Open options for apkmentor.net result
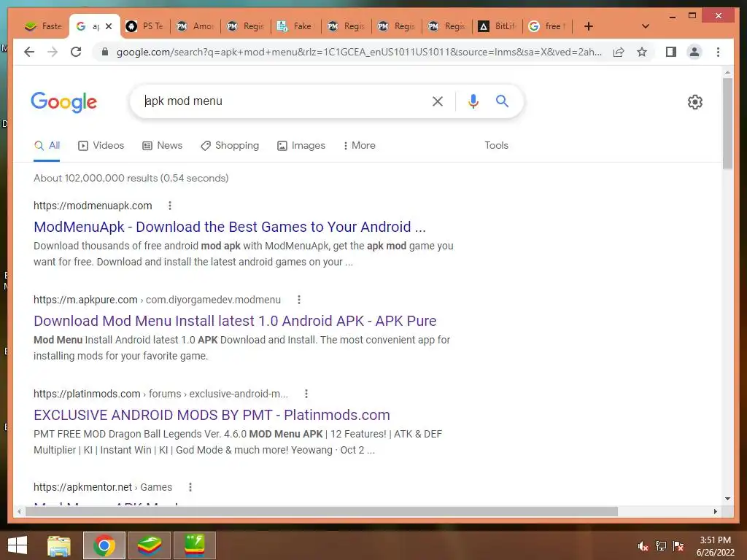747x560 pixels. 190,487
